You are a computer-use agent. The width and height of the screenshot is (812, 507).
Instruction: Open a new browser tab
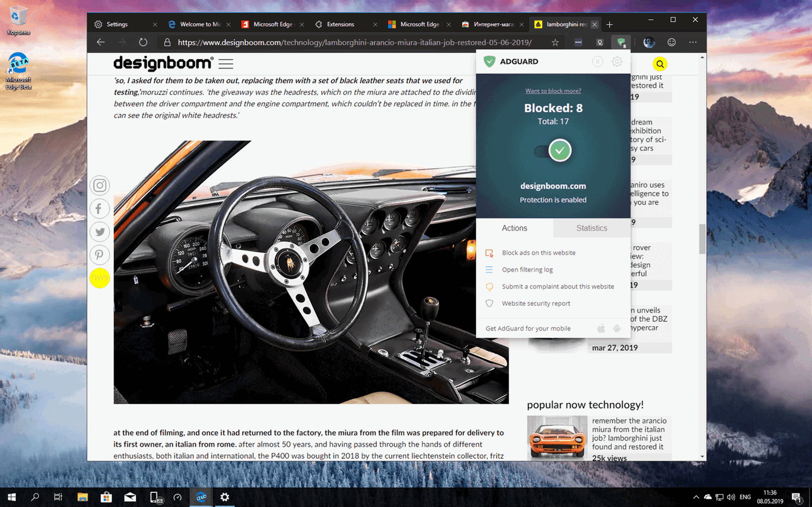point(610,24)
